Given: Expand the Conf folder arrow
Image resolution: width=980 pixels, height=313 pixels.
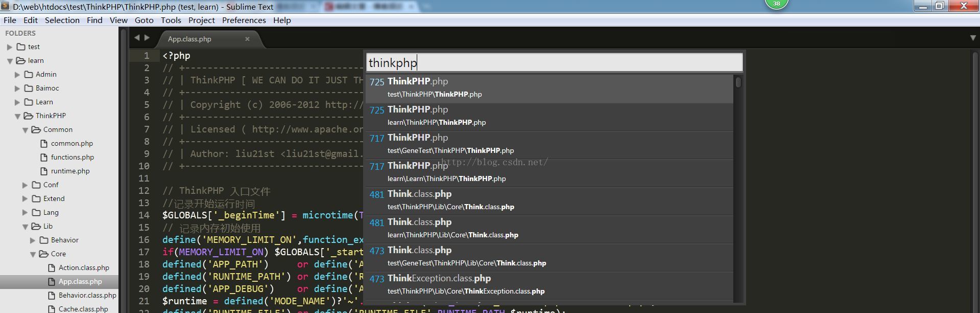Looking at the screenshot, I should tap(25, 185).
